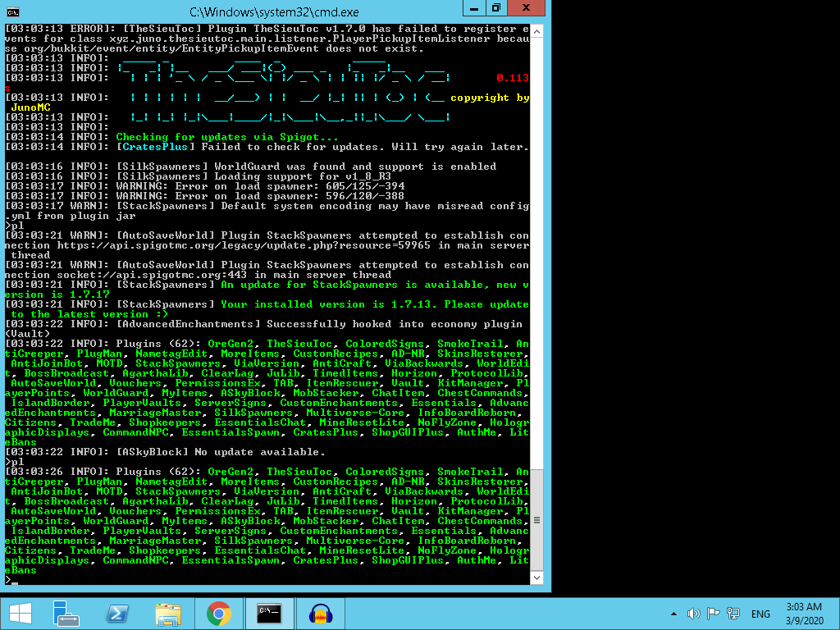Switch the ENG input language indicator

pyautogui.click(x=760, y=614)
